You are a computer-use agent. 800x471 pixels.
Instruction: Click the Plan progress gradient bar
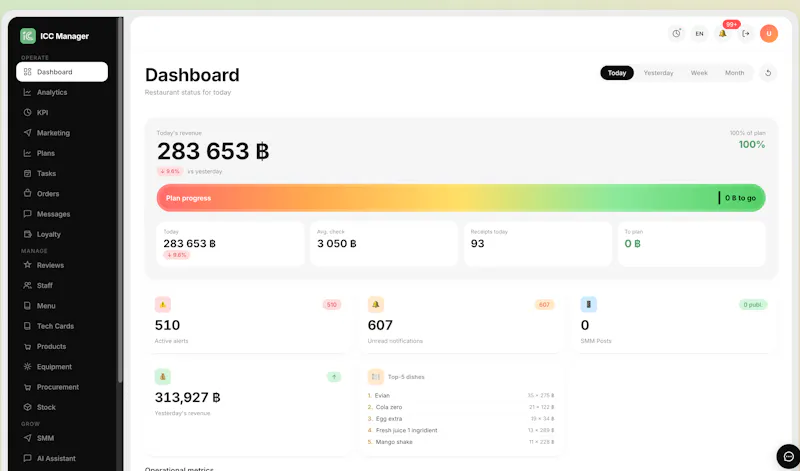(x=461, y=198)
